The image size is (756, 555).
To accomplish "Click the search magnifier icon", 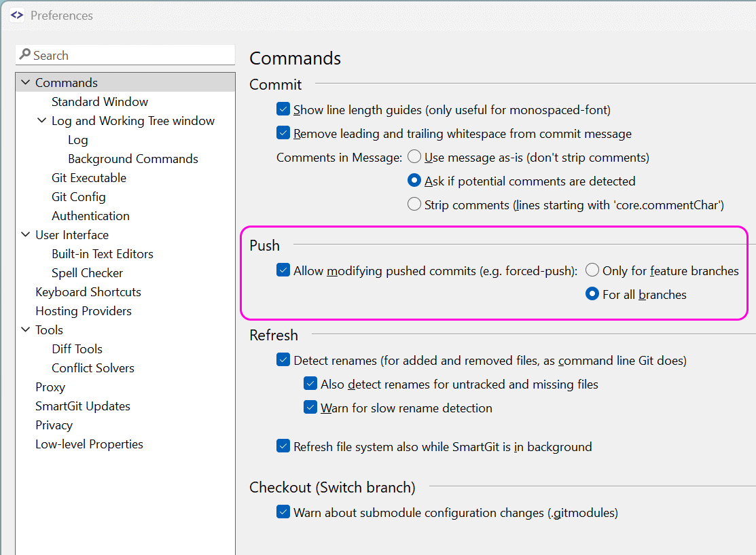I will click(x=24, y=54).
